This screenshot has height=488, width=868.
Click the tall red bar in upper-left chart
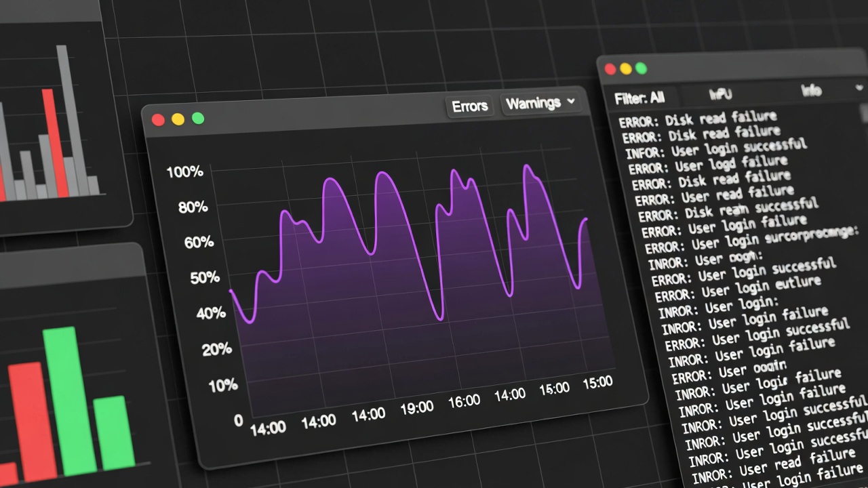coord(54,144)
